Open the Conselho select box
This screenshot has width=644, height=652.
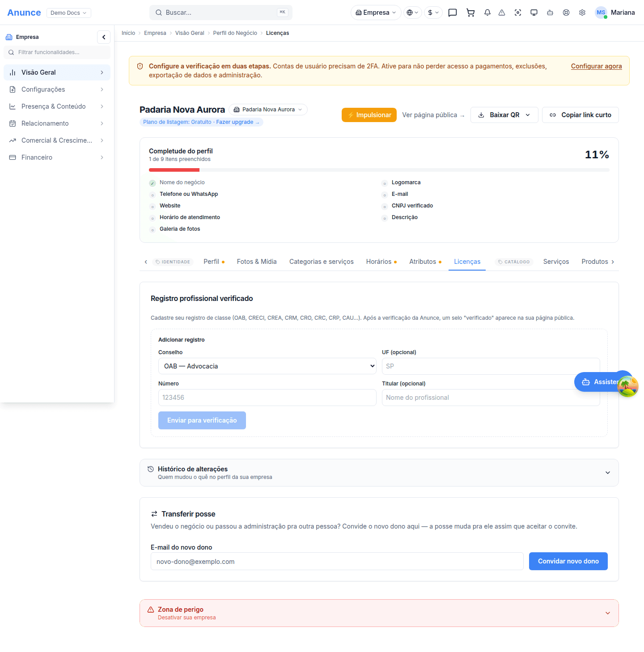coord(267,366)
